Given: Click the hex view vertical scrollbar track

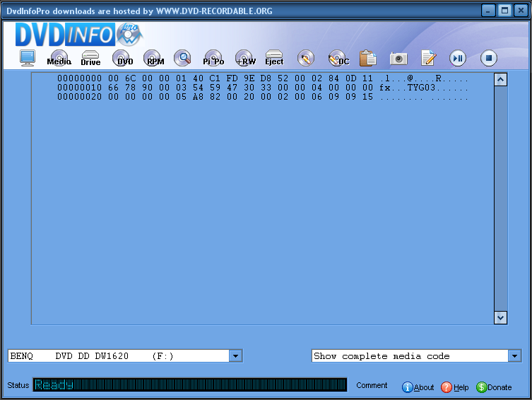Looking at the screenshot, I should 500,199.
